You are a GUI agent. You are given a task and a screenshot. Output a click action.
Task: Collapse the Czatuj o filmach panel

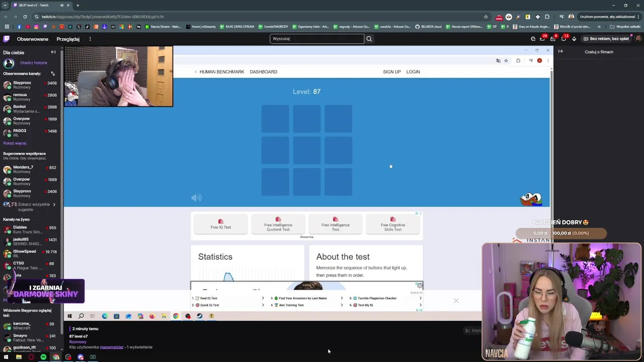click(560, 51)
